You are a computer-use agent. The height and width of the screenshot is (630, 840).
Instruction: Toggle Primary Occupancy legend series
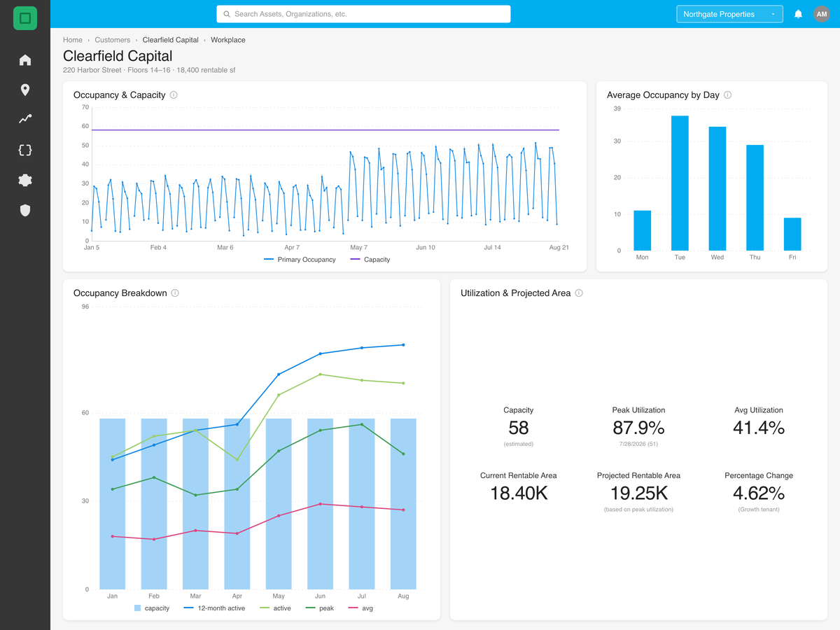pos(300,260)
